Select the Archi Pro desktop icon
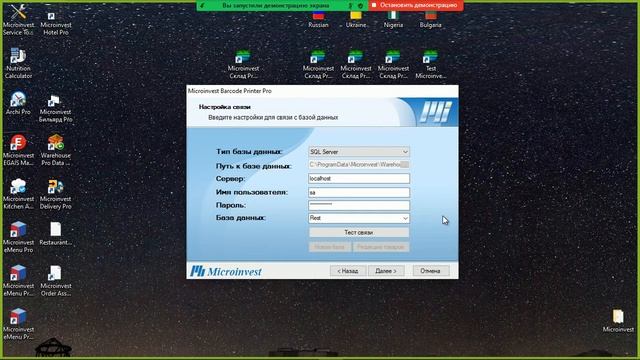The width and height of the screenshot is (640, 360). click(x=18, y=103)
